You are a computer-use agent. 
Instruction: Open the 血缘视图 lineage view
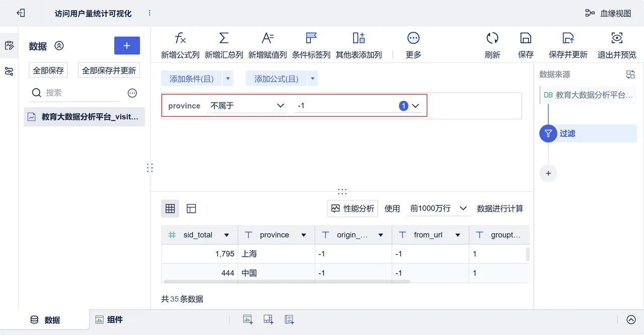tap(608, 13)
